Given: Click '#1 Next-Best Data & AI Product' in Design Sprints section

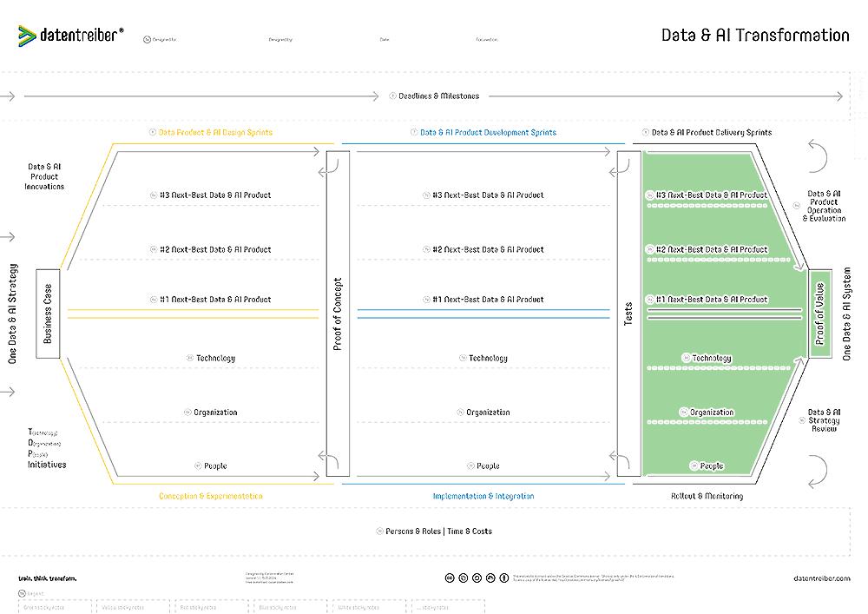Looking at the screenshot, I should tap(215, 300).
